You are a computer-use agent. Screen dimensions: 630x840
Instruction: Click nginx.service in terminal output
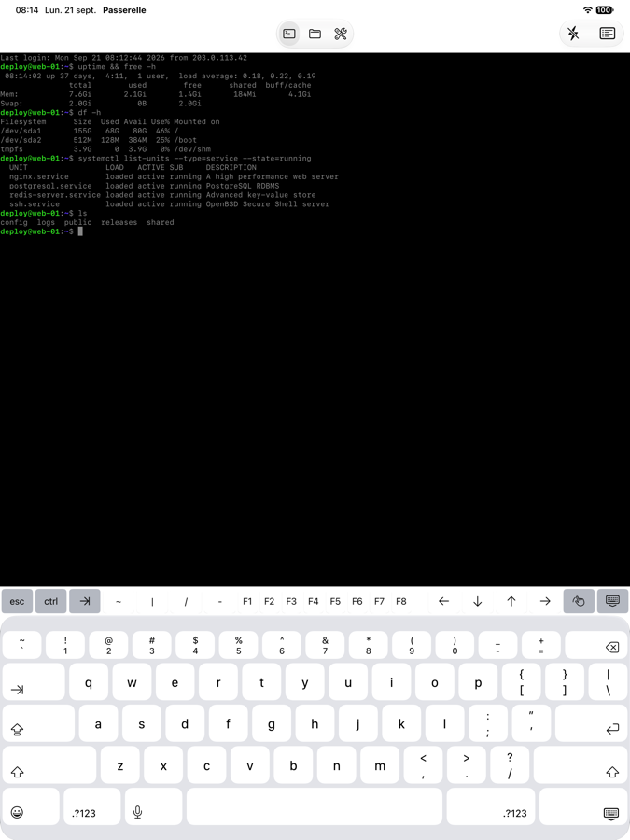[x=39, y=176]
